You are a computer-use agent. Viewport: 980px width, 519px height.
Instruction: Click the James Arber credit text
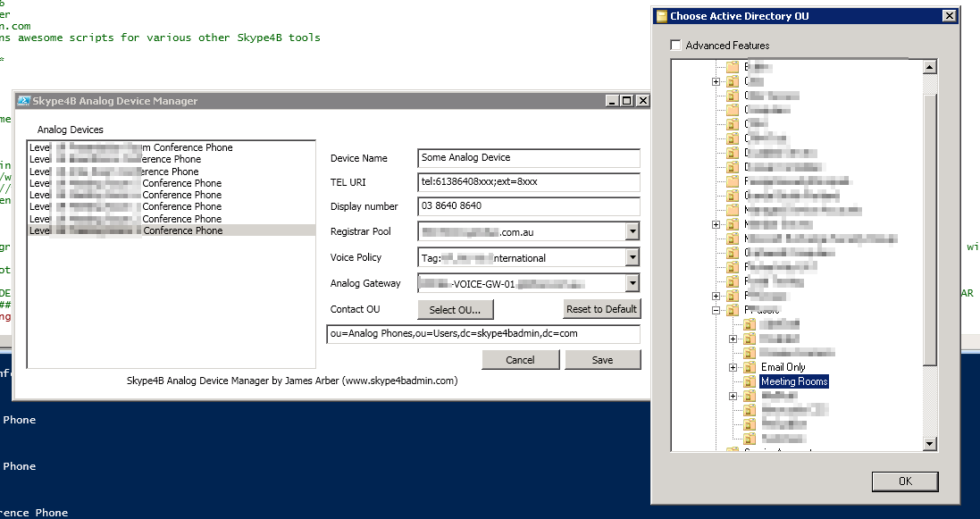(x=292, y=381)
